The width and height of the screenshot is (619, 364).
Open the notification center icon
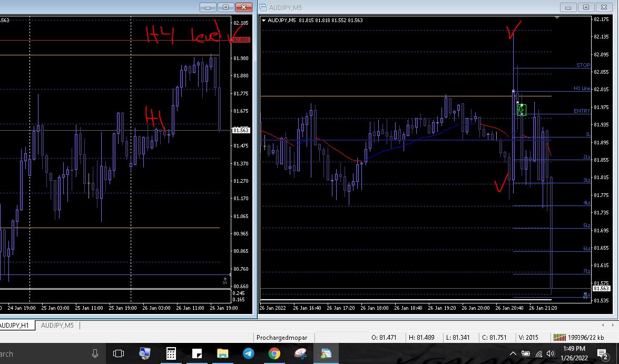coord(602,354)
